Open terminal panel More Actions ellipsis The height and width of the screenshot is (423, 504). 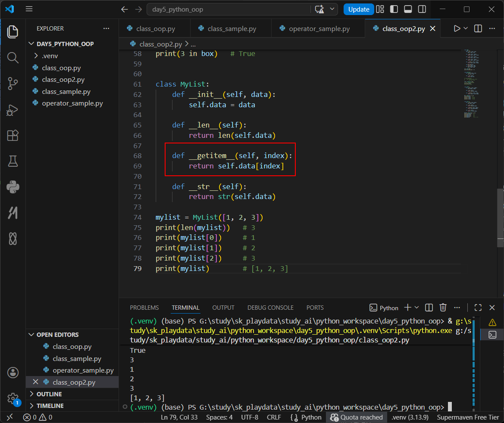[457, 308]
